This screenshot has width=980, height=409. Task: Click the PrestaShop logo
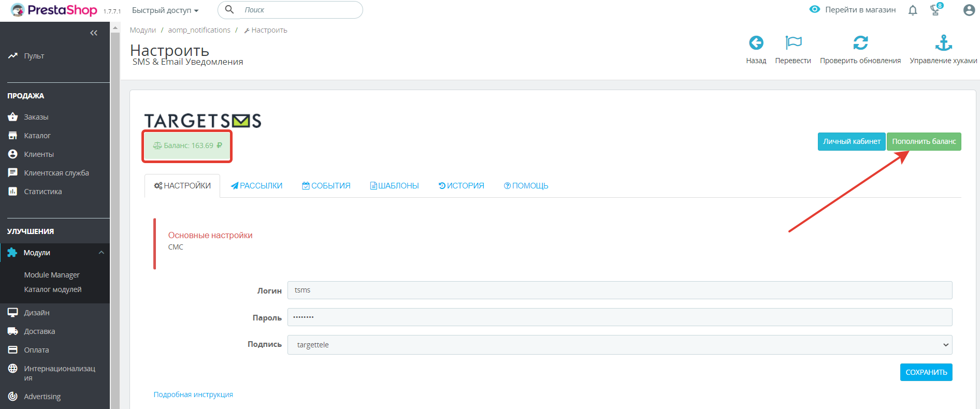54,10
